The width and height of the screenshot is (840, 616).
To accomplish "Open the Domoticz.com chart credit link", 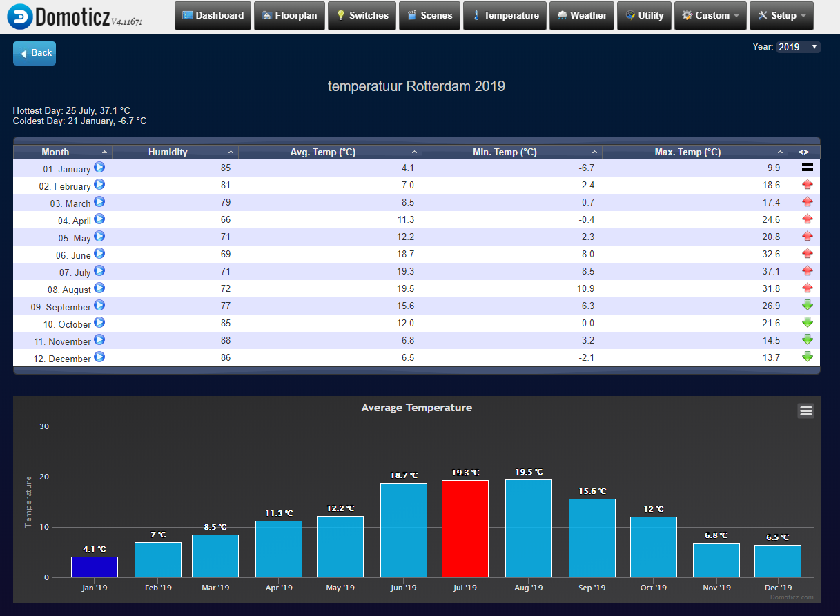I will [792, 597].
